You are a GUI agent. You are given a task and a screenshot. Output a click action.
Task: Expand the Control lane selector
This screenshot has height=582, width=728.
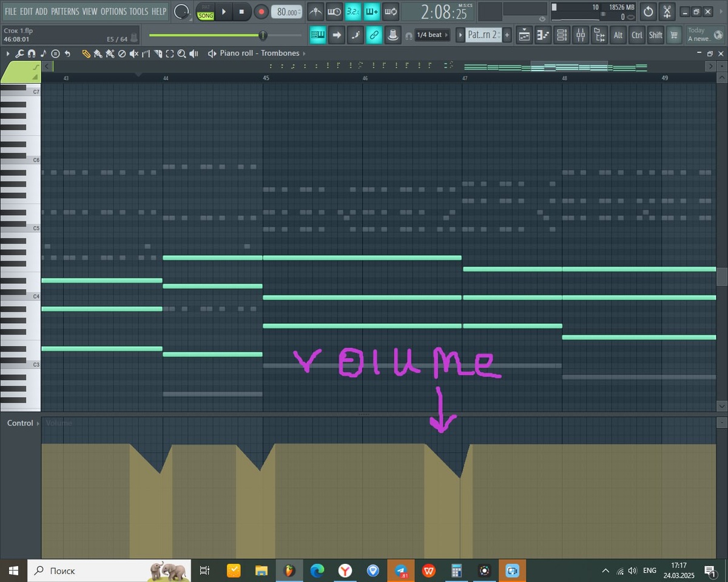[22, 423]
